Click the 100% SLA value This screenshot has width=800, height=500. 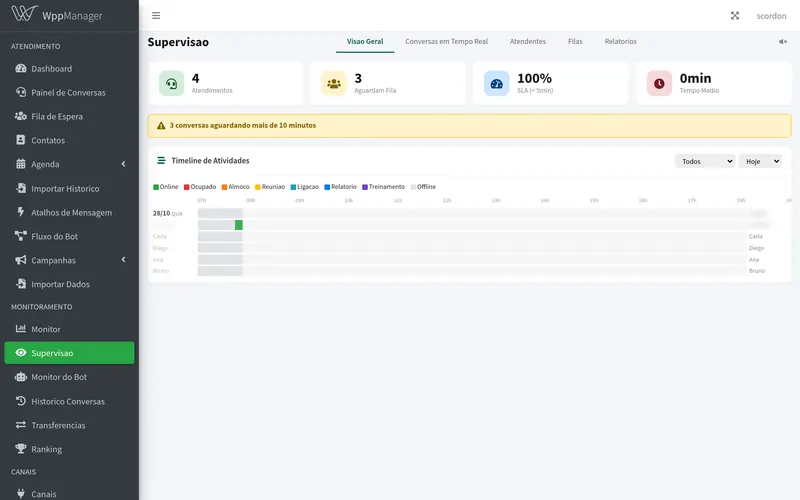point(534,78)
